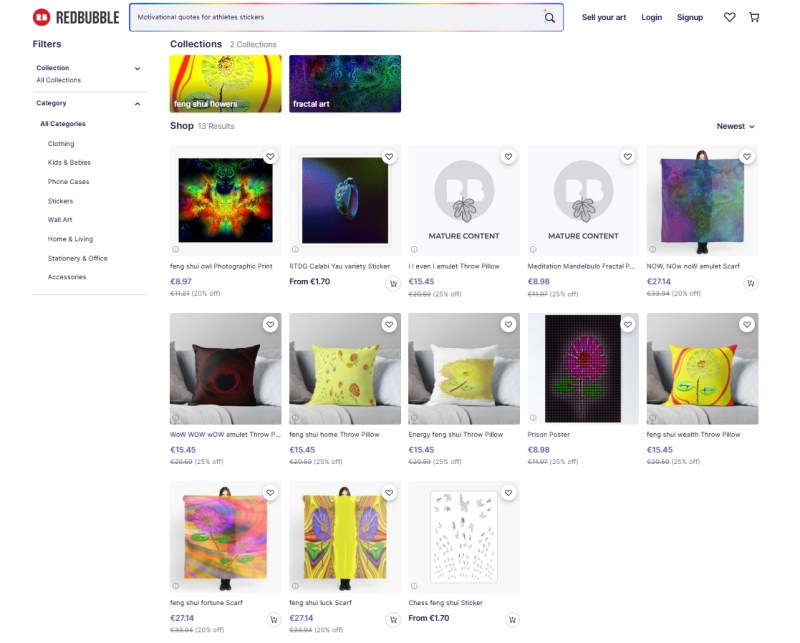Add RTDG Calabi Yau Sticker to cart

pos(393,283)
